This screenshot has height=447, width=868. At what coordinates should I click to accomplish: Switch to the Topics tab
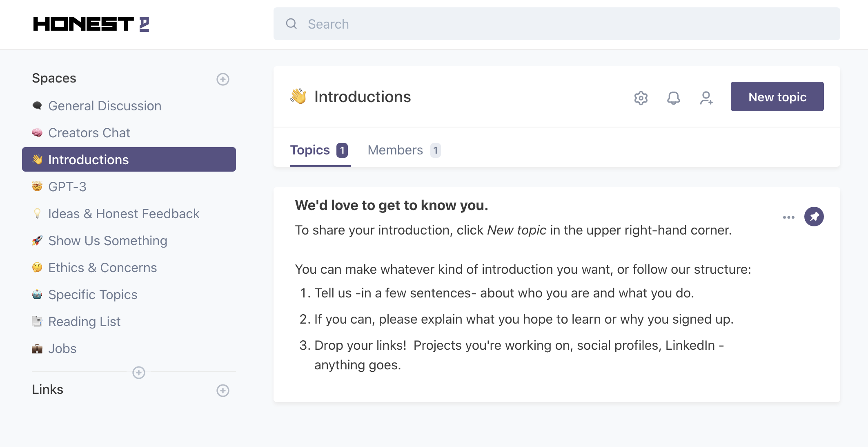click(320, 150)
